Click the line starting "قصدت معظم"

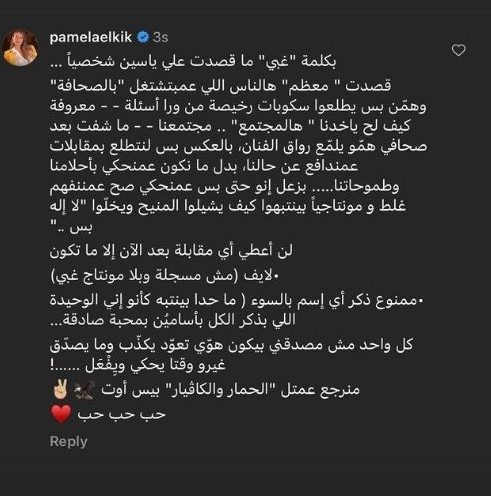220,86
